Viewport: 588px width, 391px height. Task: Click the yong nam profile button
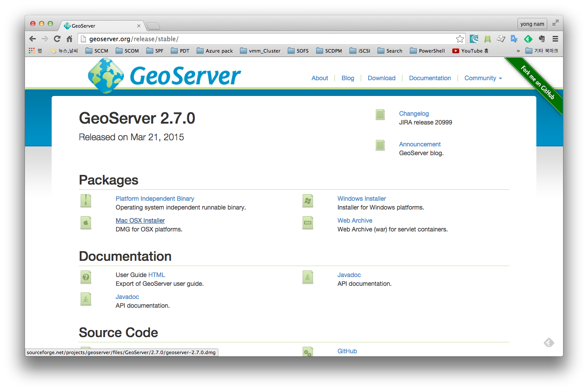tap(532, 24)
